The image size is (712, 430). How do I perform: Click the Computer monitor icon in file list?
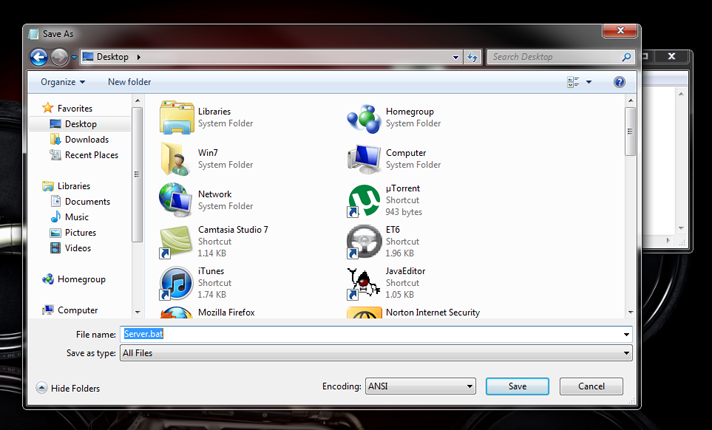click(x=364, y=159)
